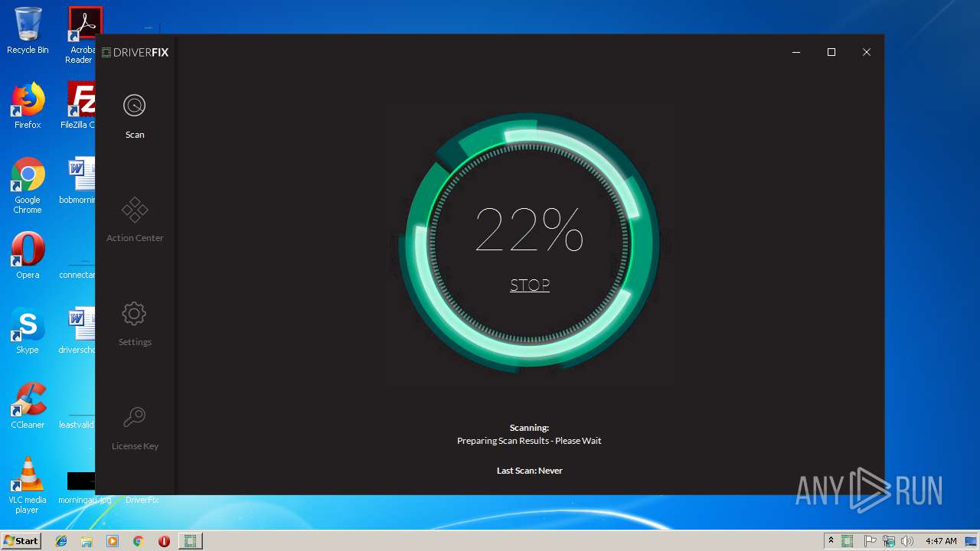Select the Recycle Bin desktop icon

click(28, 31)
